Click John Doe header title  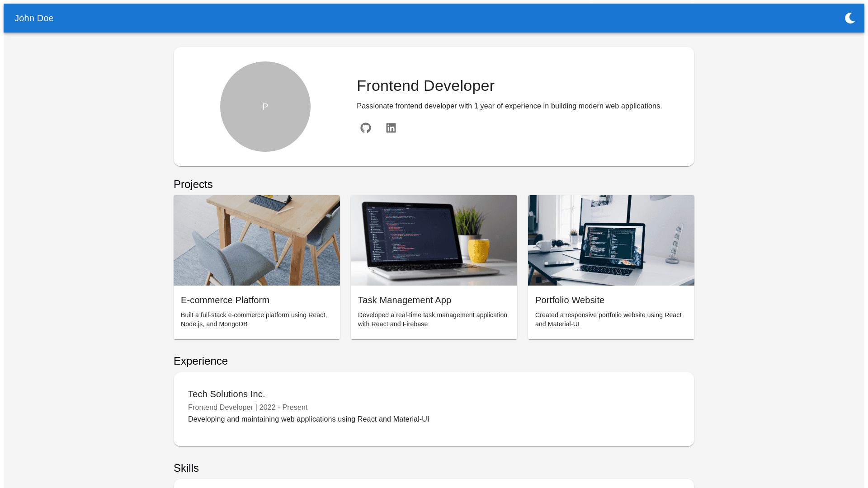click(x=34, y=18)
